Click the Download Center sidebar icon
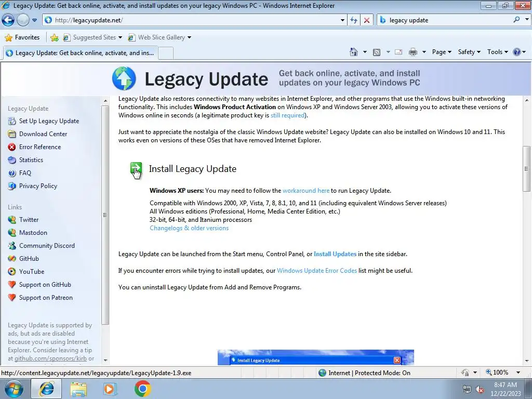 (x=12, y=134)
